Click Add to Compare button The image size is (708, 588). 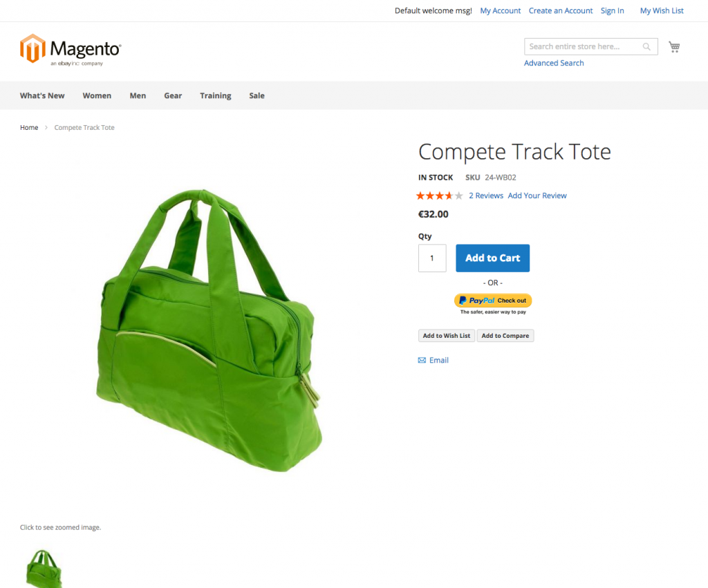(505, 336)
